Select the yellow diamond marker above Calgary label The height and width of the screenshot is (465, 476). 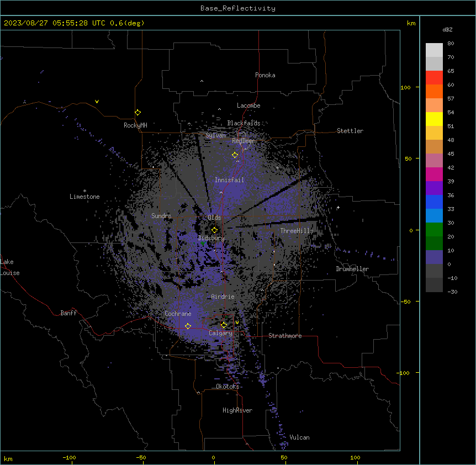click(x=224, y=325)
